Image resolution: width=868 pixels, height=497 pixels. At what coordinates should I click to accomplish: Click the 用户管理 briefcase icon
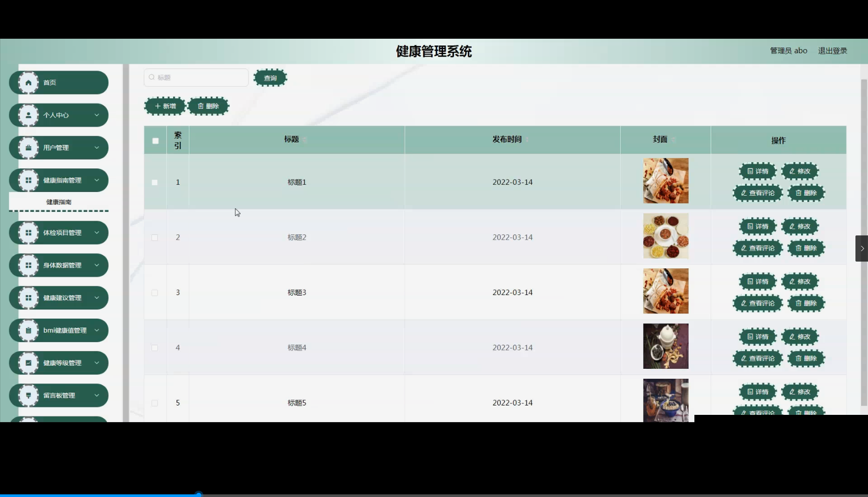pyautogui.click(x=29, y=148)
